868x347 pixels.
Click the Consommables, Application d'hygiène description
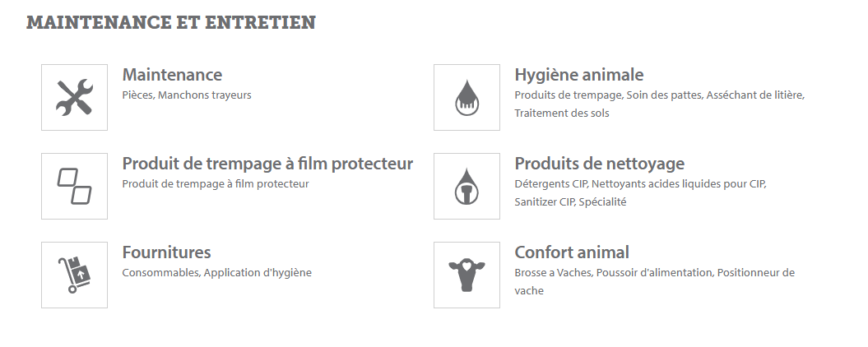pos(216,273)
